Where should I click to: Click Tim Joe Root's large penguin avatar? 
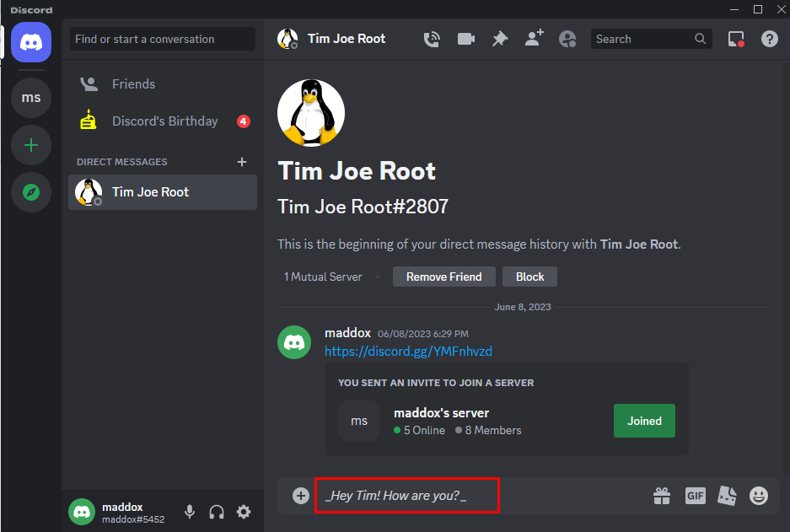pos(311,113)
